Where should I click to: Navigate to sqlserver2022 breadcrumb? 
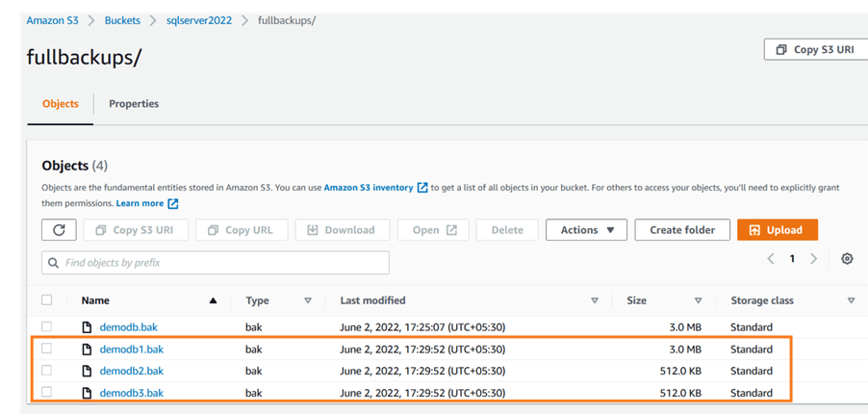pos(199,20)
